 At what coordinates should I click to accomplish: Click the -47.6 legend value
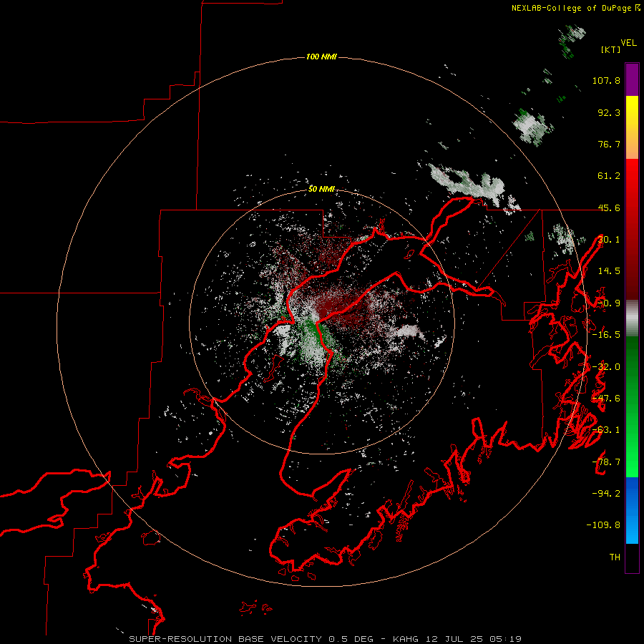click(x=606, y=398)
